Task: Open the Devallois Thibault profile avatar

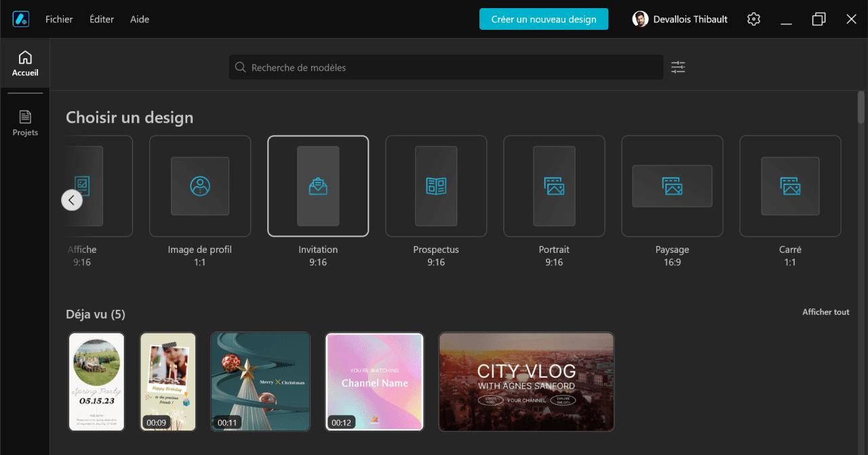Action: point(640,19)
